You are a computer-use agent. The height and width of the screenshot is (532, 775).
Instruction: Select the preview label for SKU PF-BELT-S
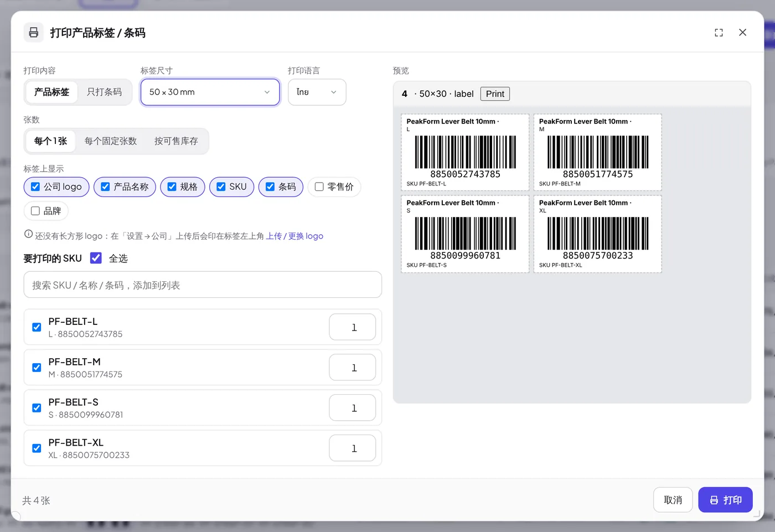click(465, 234)
